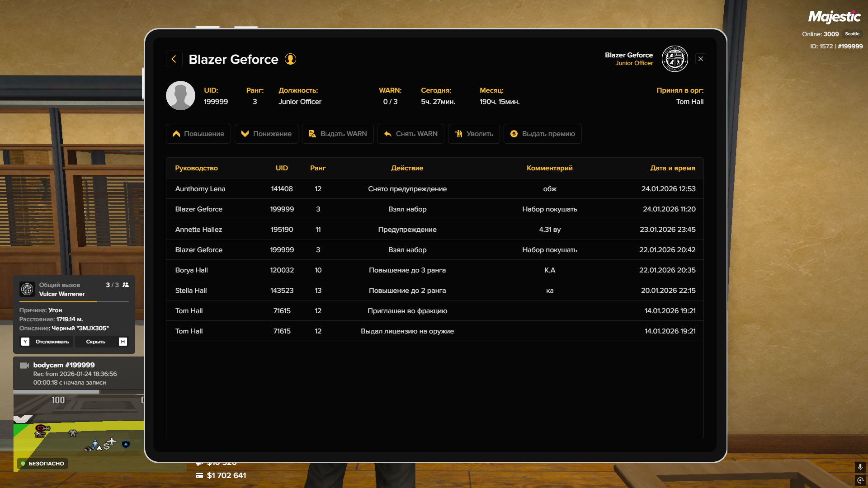
Task: Click Скрыть to hide dispatch call
Action: (x=96, y=342)
